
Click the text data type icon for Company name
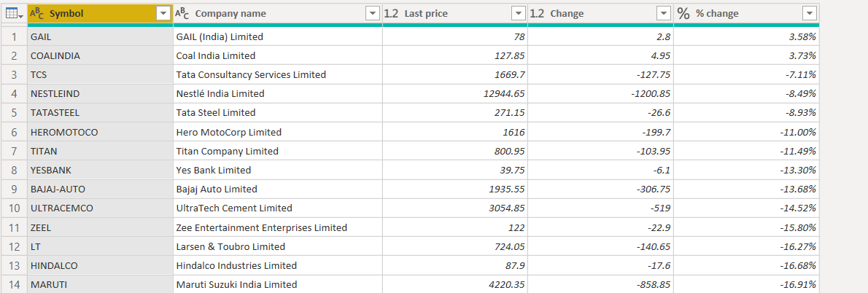pyautogui.click(x=183, y=13)
